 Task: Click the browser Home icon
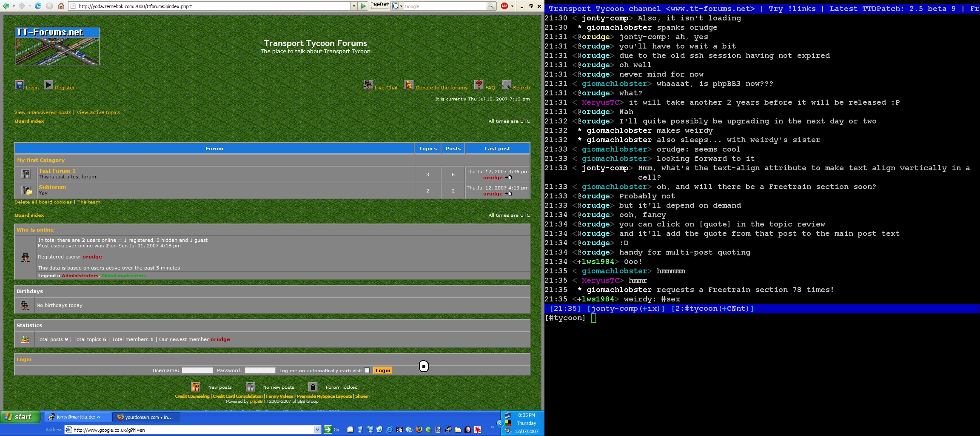(61, 6)
